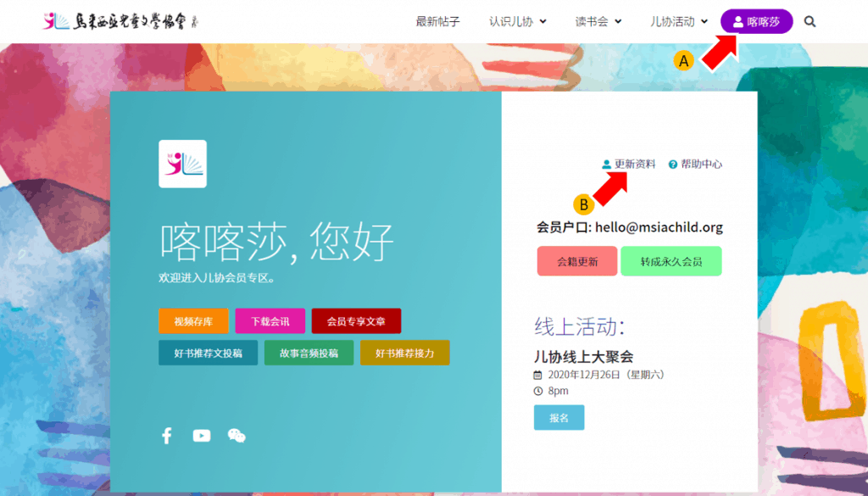Click the association logo in the header

point(120,21)
